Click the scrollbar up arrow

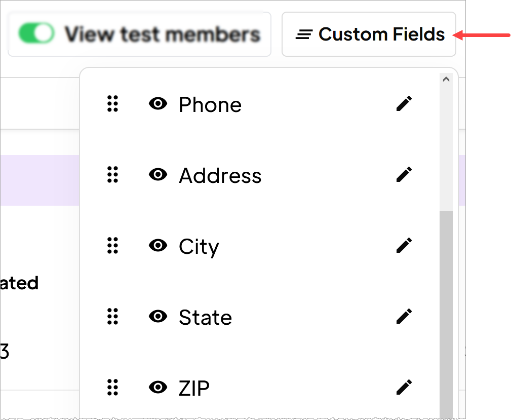click(446, 79)
